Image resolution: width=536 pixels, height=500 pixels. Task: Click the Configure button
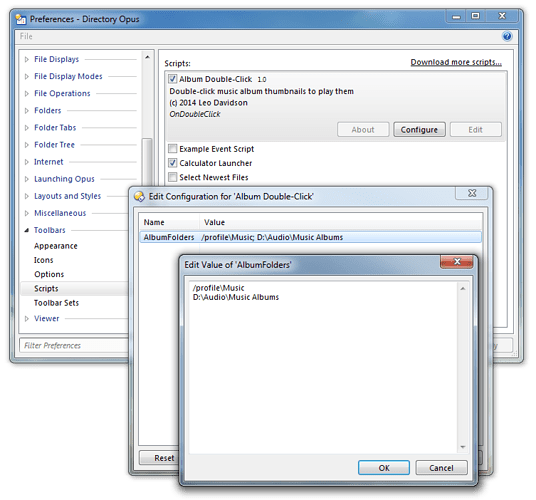[419, 130]
